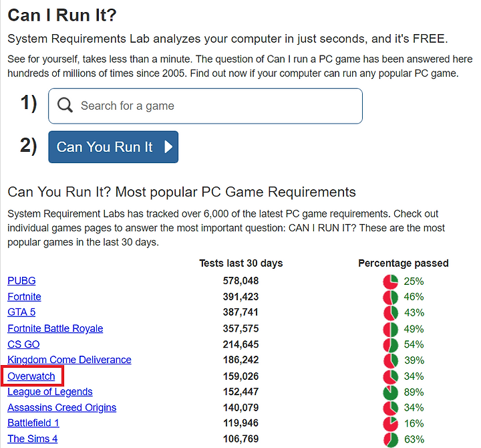Screen dimensions: 481x448
Task: Open the Fortnite Battle Royale link
Action: (55, 328)
